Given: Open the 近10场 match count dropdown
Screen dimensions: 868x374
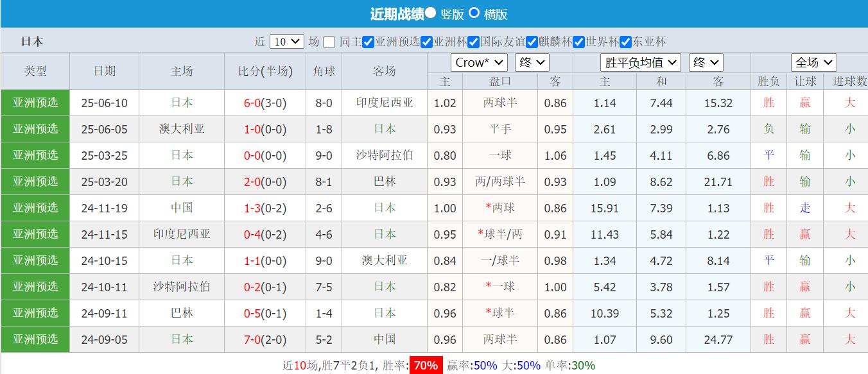Looking at the screenshot, I should 286,41.
